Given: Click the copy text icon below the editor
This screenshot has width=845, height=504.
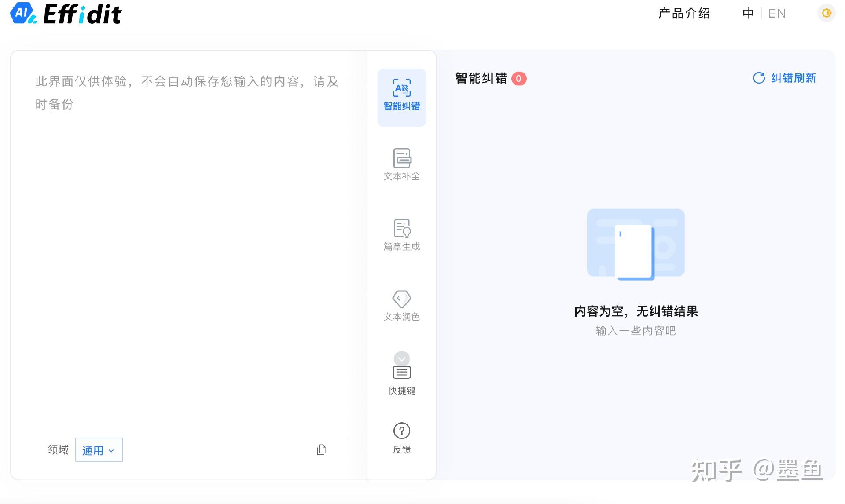Looking at the screenshot, I should (322, 449).
